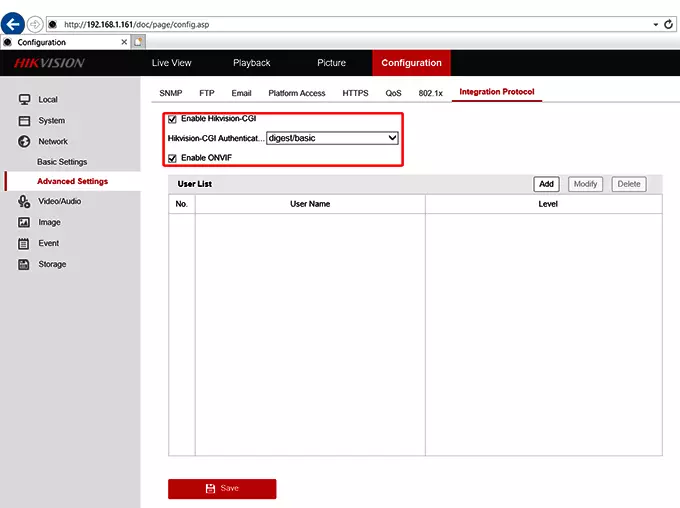
Task: Switch to SNMP sub-tab
Action: point(171,93)
